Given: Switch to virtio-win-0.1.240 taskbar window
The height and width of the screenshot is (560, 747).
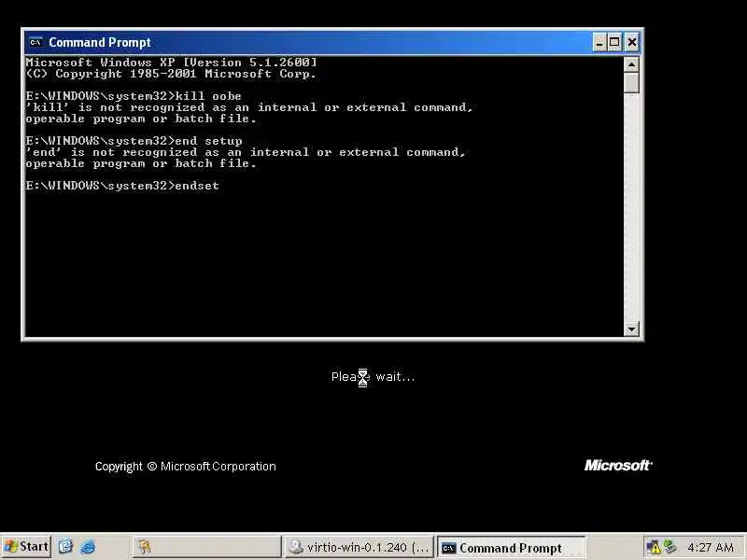Looking at the screenshot, I should click(359, 547).
